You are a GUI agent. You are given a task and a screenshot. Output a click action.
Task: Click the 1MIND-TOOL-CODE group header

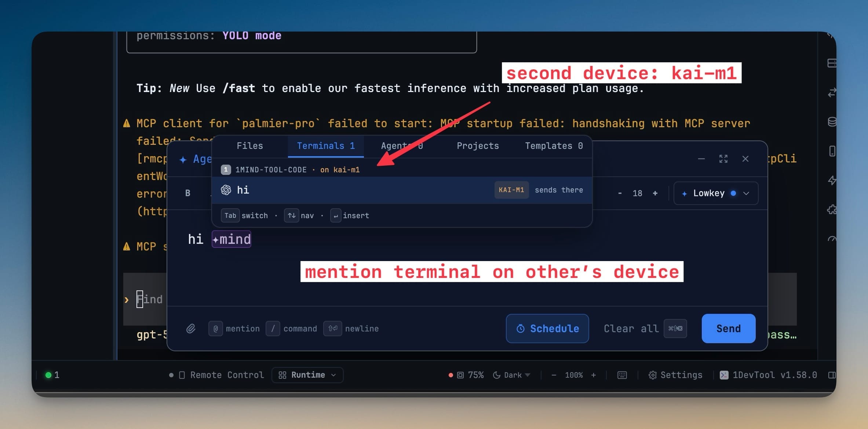point(290,170)
